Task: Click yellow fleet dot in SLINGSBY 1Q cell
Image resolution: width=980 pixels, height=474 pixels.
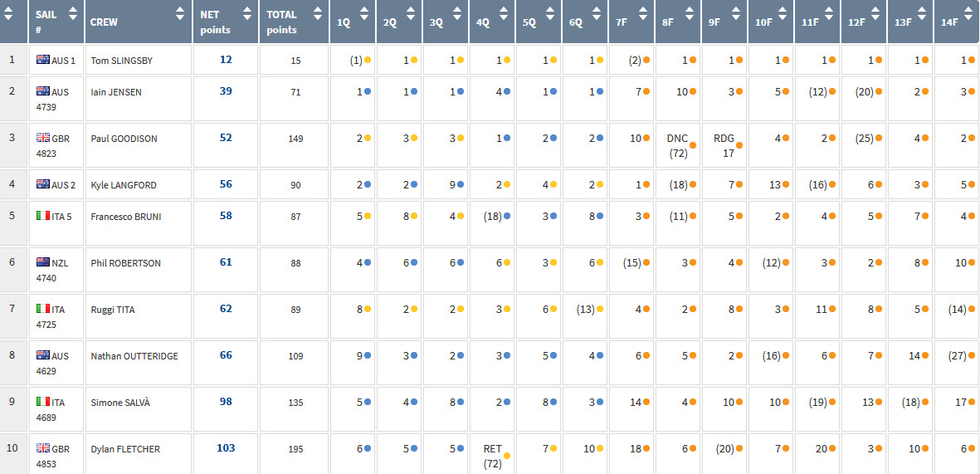Action: pyautogui.click(x=368, y=60)
